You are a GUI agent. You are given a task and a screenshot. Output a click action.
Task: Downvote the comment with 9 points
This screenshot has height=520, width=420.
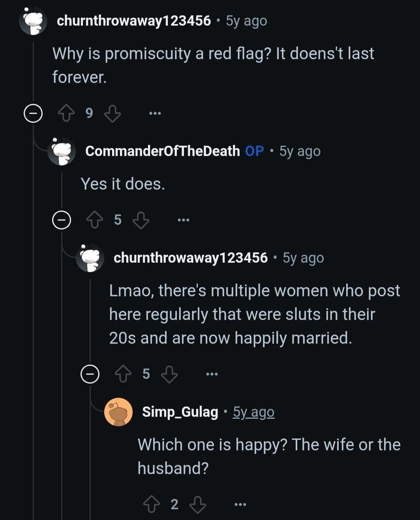[x=112, y=113]
